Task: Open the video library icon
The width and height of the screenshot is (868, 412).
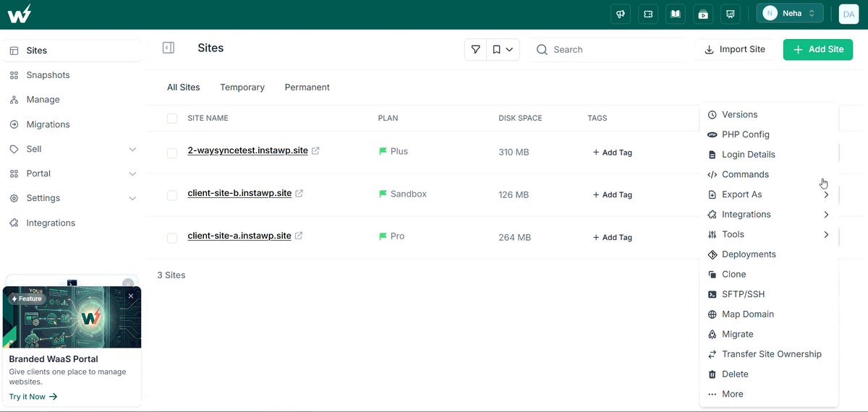Action: (x=703, y=14)
